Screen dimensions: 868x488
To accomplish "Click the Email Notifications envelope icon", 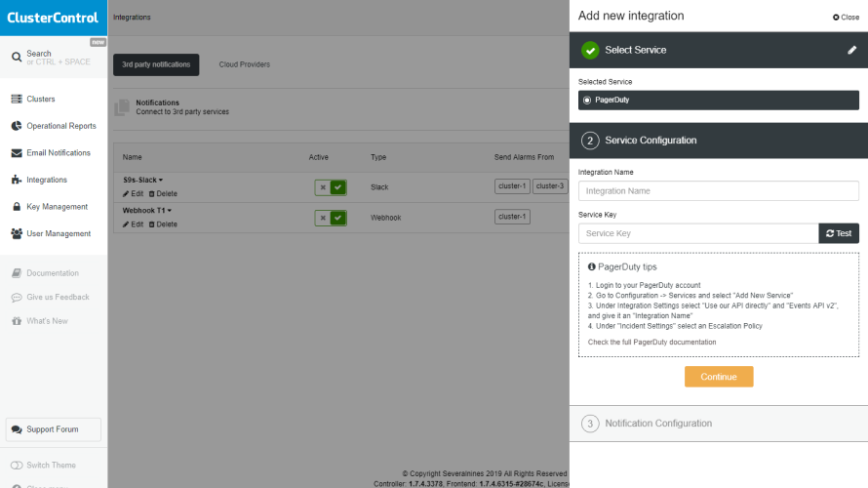I will tap(17, 153).
